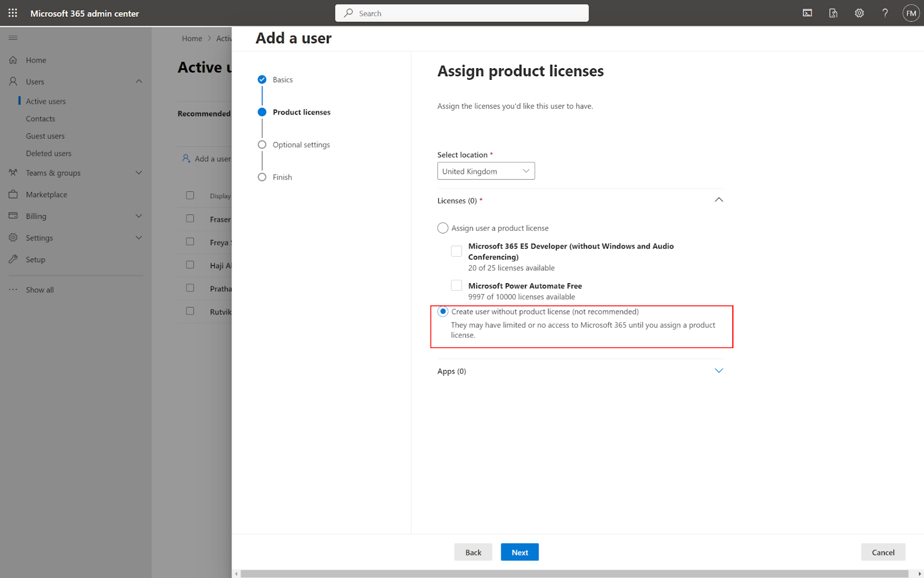Open settings gear in top bar
924x578 pixels.
tap(859, 13)
